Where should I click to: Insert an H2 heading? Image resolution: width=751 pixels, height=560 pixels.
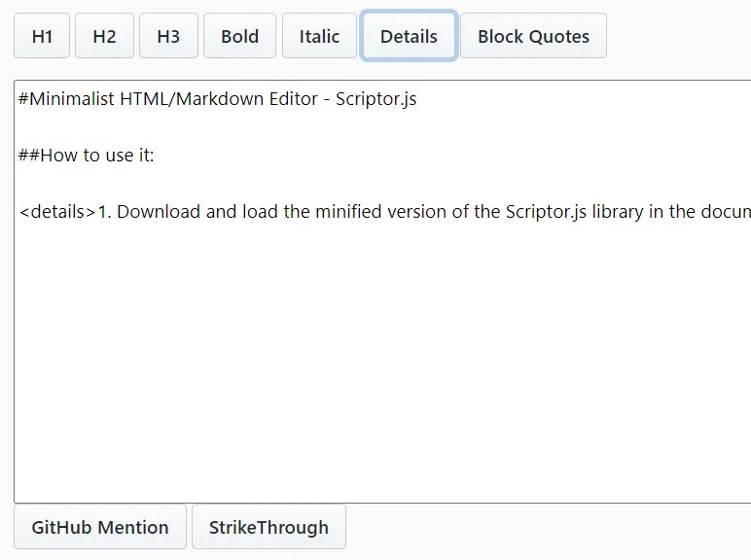(x=104, y=36)
